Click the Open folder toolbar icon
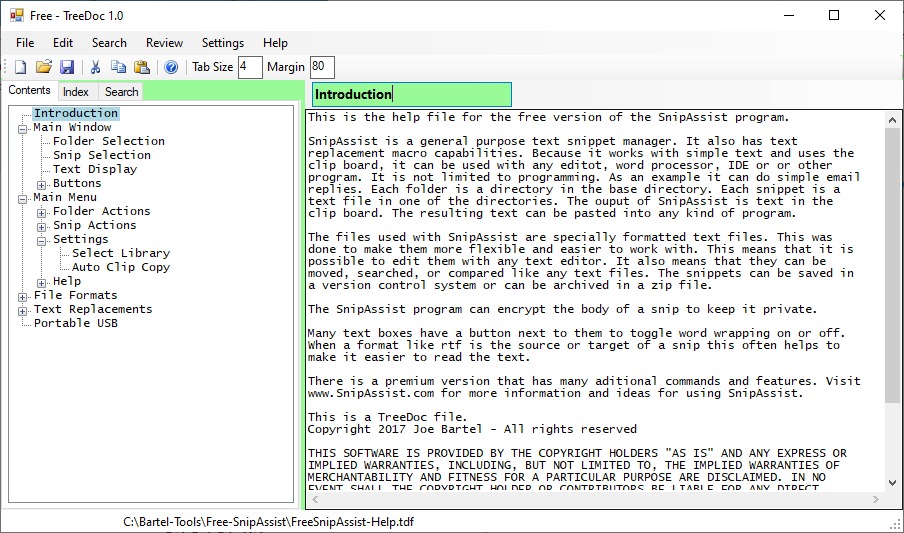The image size is (904, 533). pyautogui.click(x=44, y=67)
